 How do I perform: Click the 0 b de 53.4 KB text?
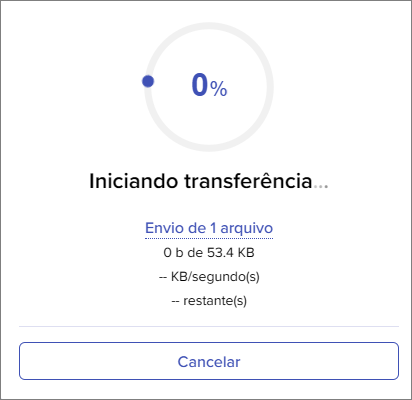coord(209,253)
